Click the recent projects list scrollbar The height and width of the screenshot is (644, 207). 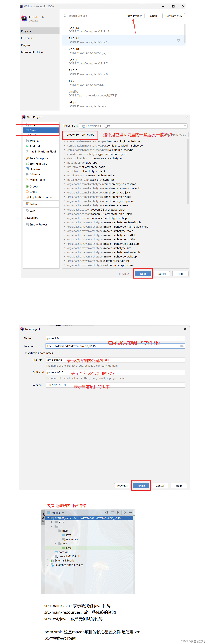coord(185,34)
